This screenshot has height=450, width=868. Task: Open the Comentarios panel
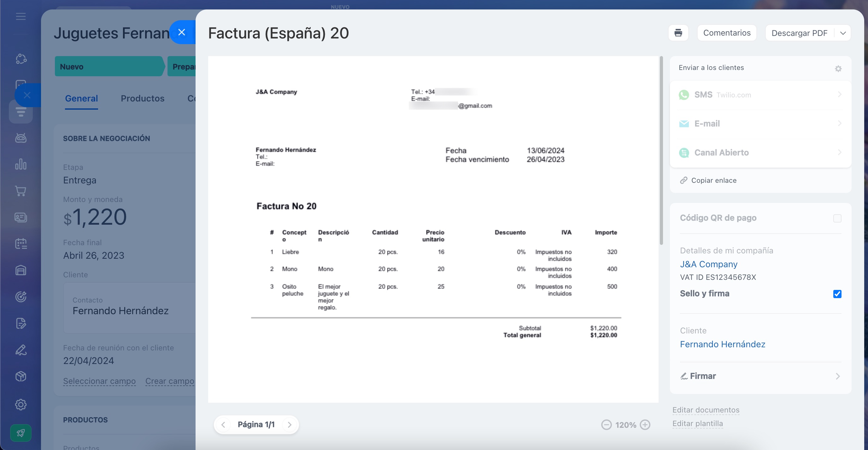click(727, 33)
